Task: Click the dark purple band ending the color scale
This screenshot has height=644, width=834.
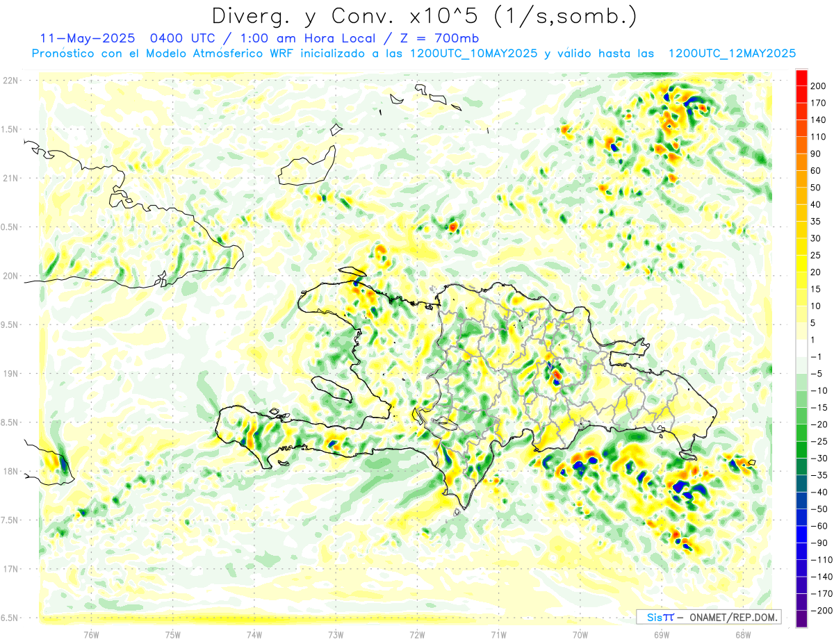Action: pos(801,619)
